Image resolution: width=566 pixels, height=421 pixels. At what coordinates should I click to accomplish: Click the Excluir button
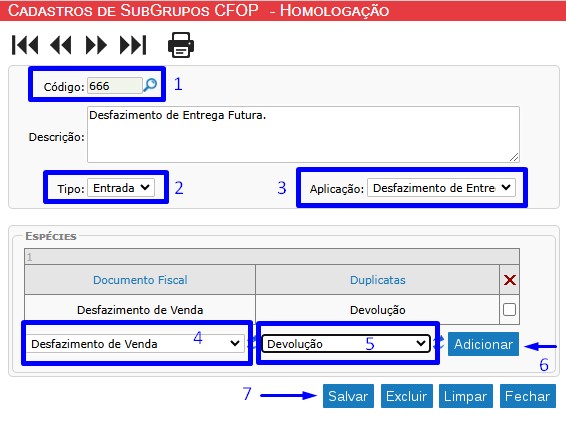pyautogui.click(x=407, y=396)
